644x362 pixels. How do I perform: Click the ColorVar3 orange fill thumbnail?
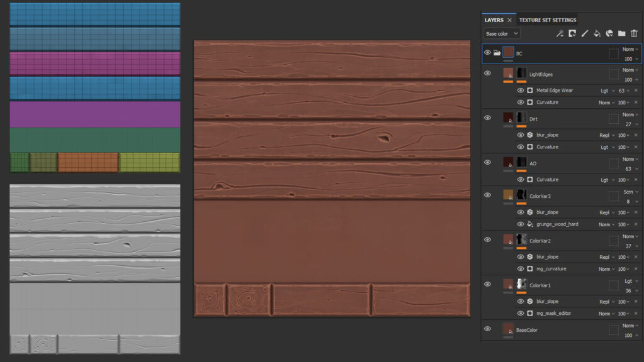point(508,195)
